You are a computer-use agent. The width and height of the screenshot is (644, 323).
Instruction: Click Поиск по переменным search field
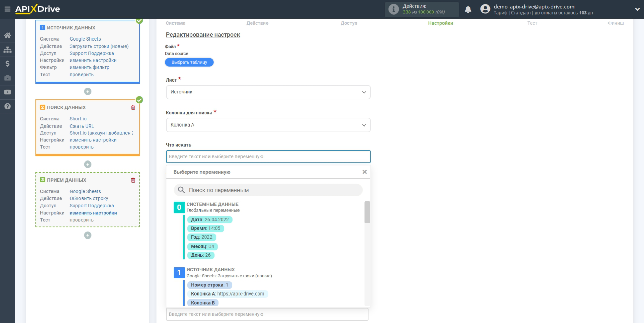pos(268,190)
